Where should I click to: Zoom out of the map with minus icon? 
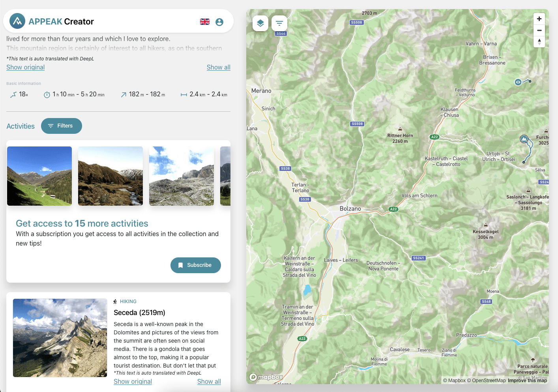pyautogui.click(x=539, y=30)
